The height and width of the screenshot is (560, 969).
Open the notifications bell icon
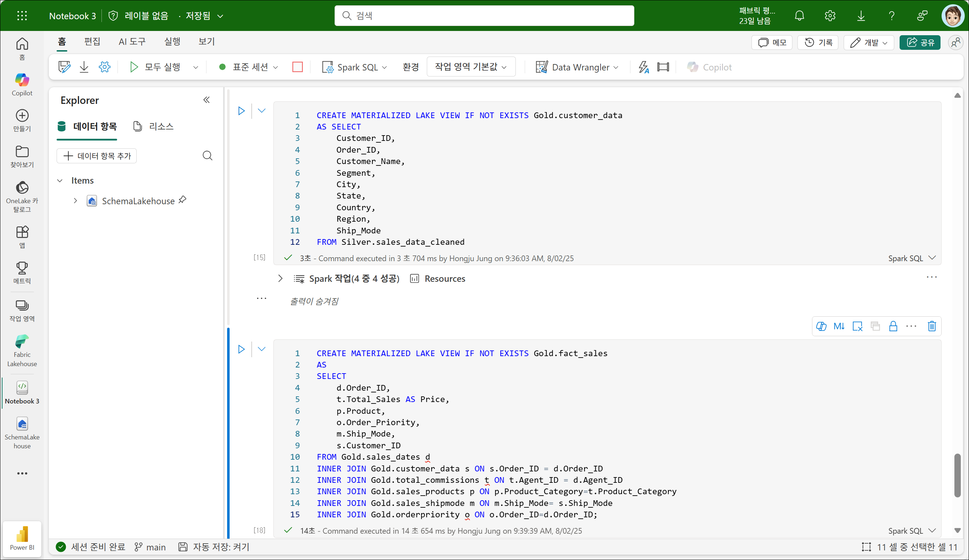coord(800,16)
